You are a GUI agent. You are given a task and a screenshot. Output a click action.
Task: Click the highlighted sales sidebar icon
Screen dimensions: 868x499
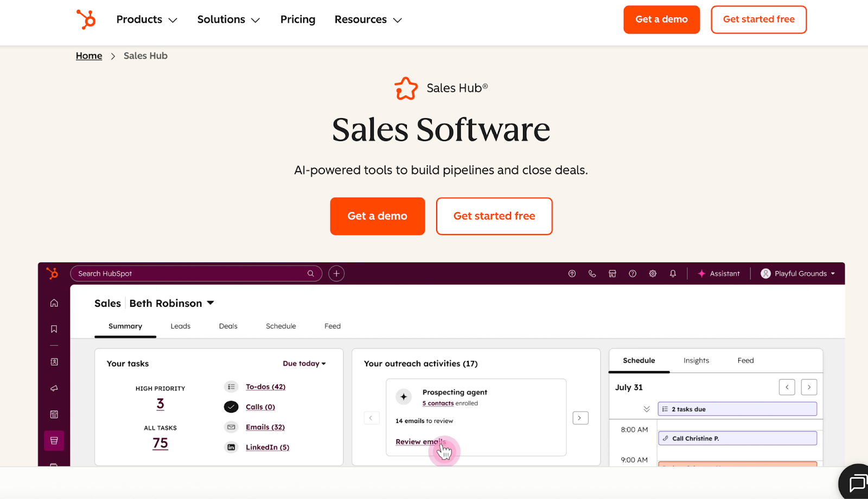[54, 441]
